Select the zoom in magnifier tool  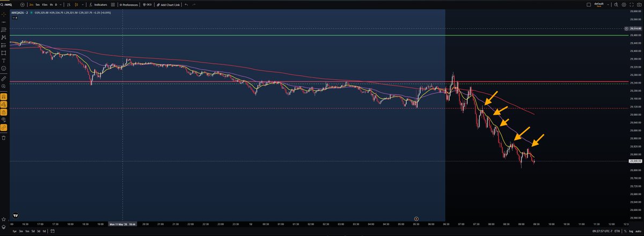point(4,86)
